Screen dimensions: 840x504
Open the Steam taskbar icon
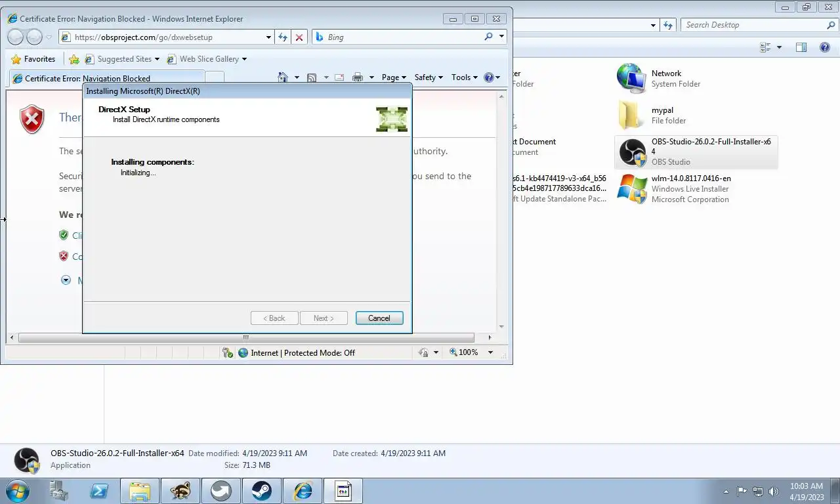262,491
